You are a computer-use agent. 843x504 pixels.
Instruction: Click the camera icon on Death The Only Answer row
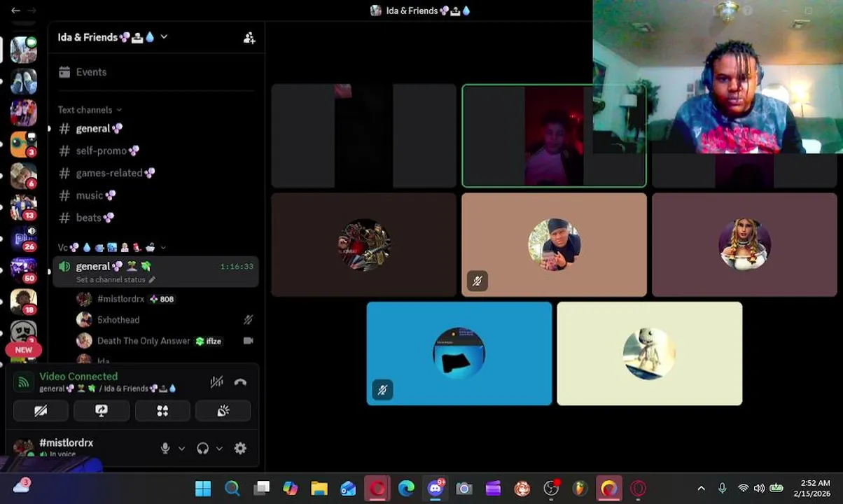pos(248,341)
